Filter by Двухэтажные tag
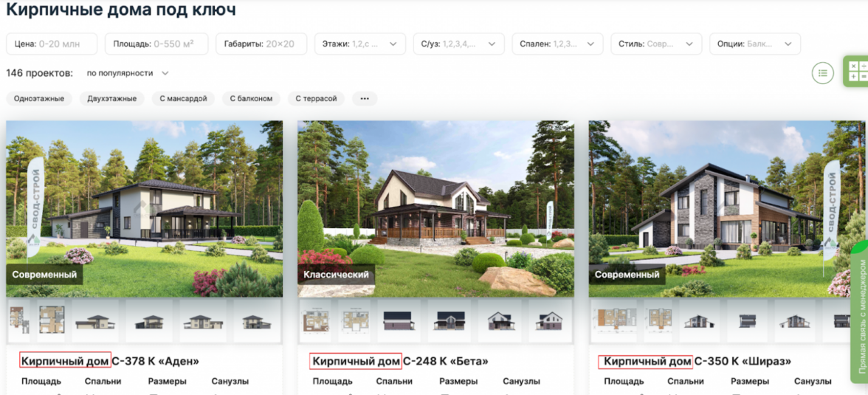The width and height of the screenshot is (868, 395). [x=112, y=99]
